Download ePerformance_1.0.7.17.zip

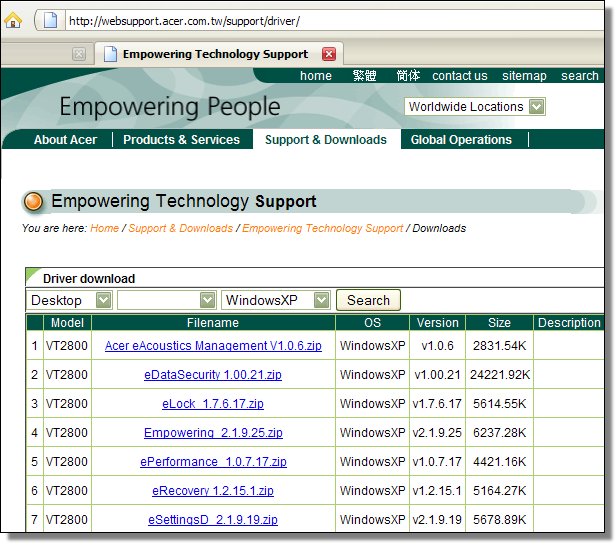(213, 462)
